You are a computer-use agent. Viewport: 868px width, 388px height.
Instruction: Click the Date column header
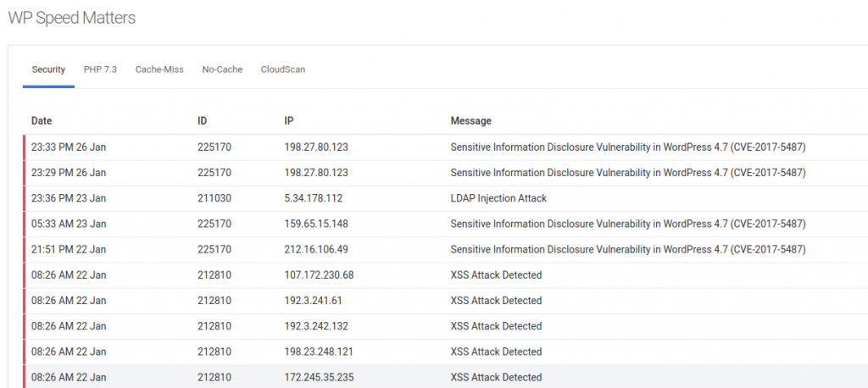click(42, 121)
